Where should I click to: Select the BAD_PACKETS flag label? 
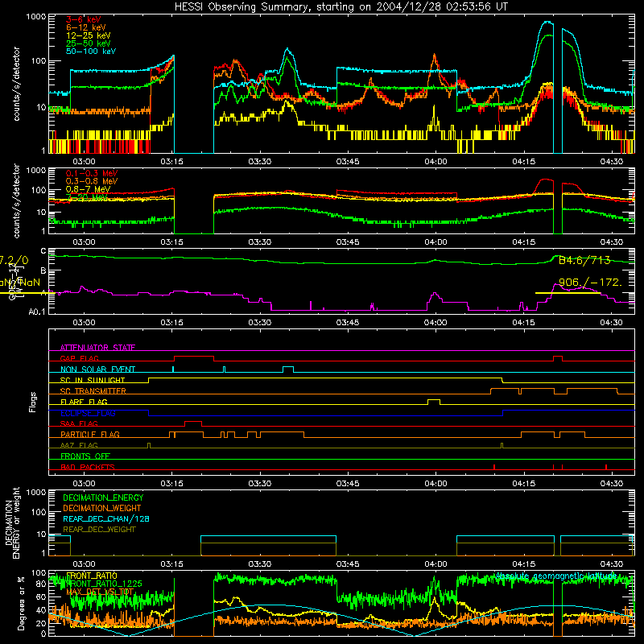pyautogui.click(x=88, y=467)
